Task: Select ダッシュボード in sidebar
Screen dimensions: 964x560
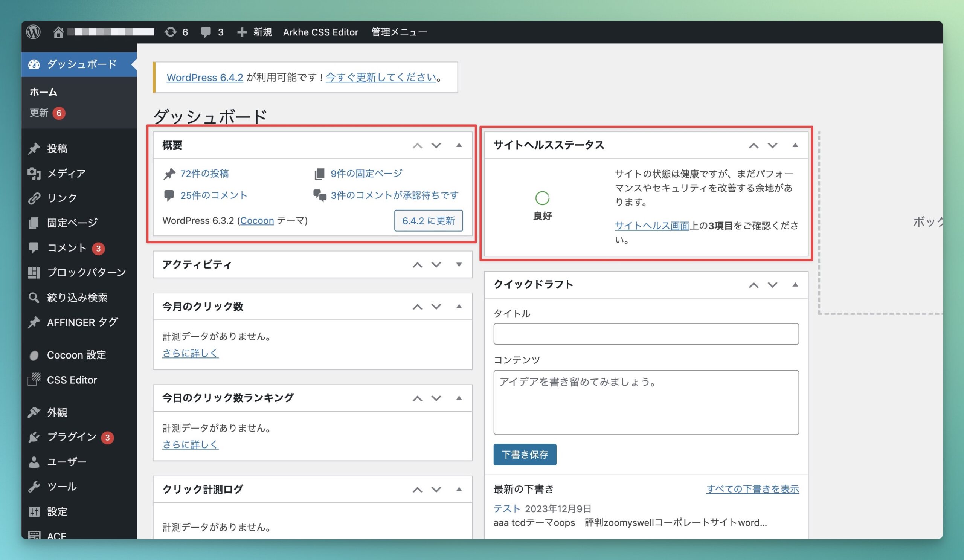Action: (x=79, y=64)
